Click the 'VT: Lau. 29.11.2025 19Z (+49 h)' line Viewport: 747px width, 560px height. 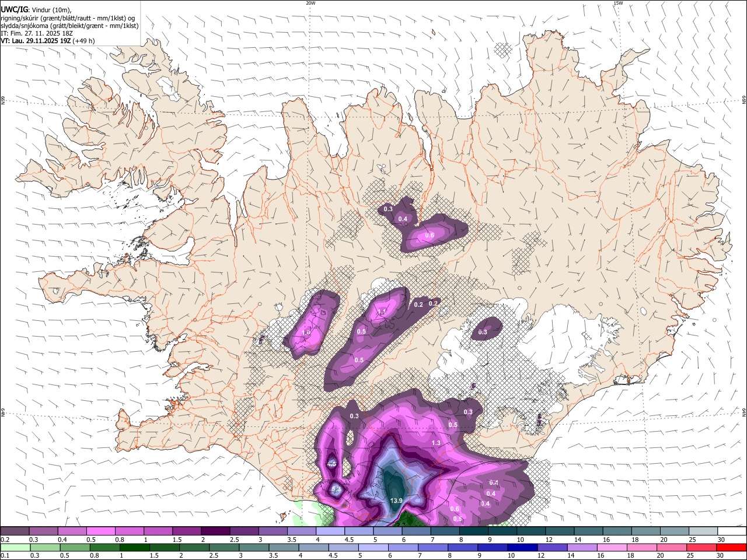[x=47, y=41]
